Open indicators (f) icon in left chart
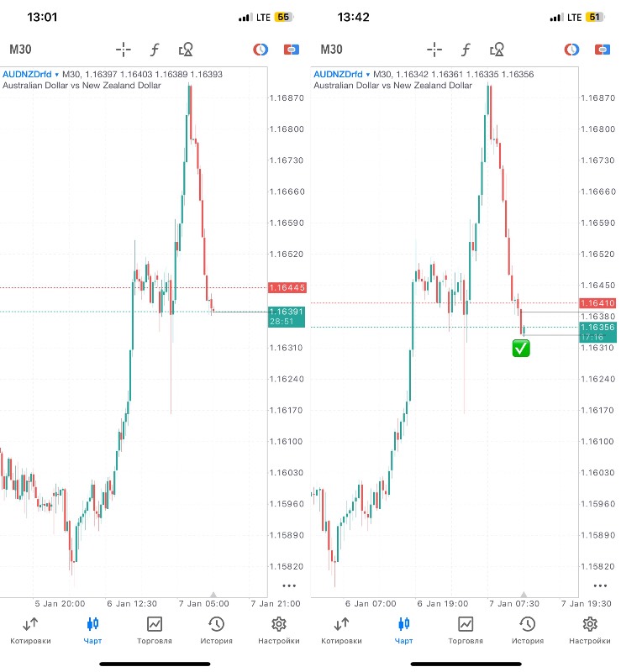The height and width of the screenshot is (672, 621). tap(155, 50)
